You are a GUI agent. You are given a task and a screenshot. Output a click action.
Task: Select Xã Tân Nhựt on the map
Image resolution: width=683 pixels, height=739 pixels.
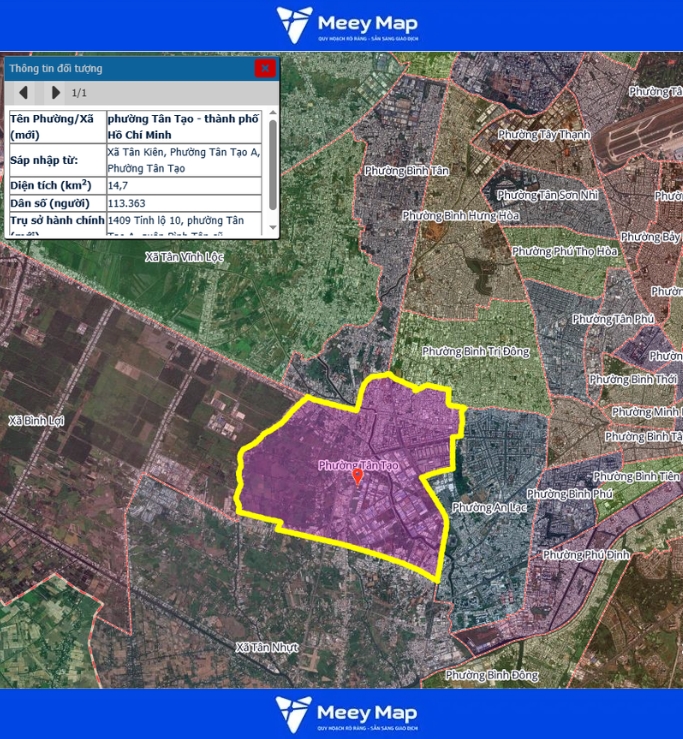(x=270, y=648)
